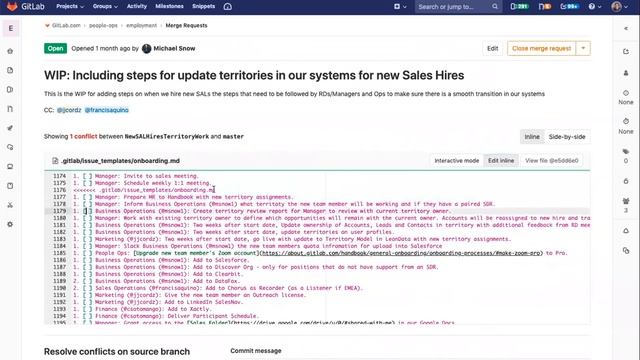Copy merge request reference icon
Screen dimensions: 640x360
point(626,251)
